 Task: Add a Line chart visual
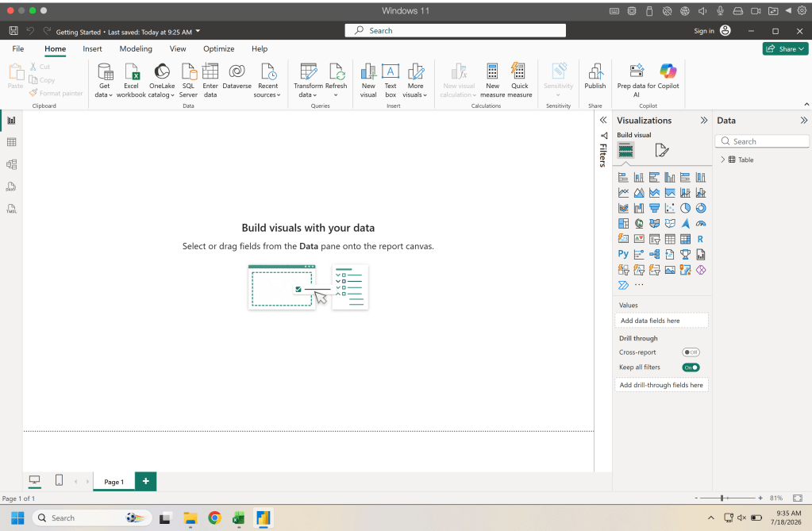[624, 193]
